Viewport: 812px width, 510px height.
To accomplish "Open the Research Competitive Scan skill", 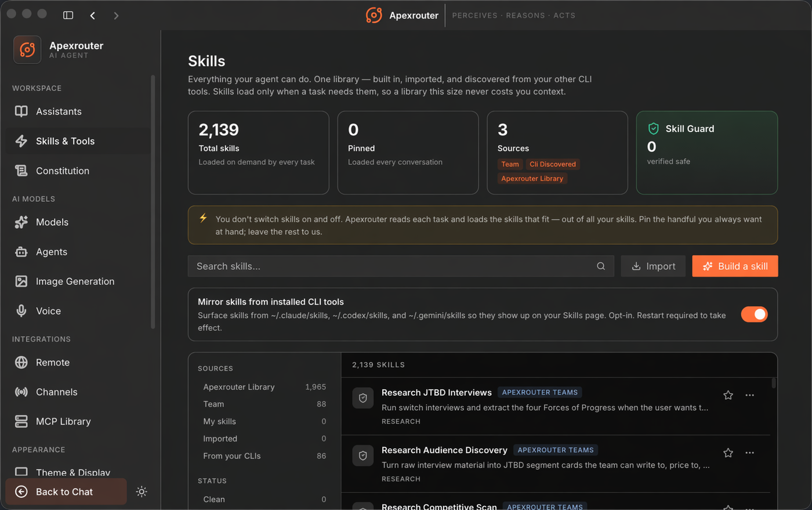I will tap(439, 507).
